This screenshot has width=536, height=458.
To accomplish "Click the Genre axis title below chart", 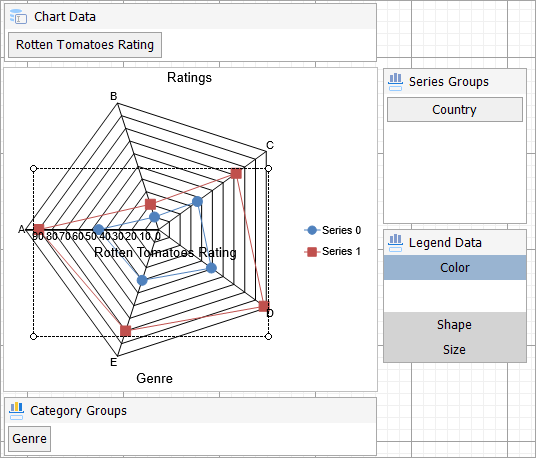I will coord(155,378).
